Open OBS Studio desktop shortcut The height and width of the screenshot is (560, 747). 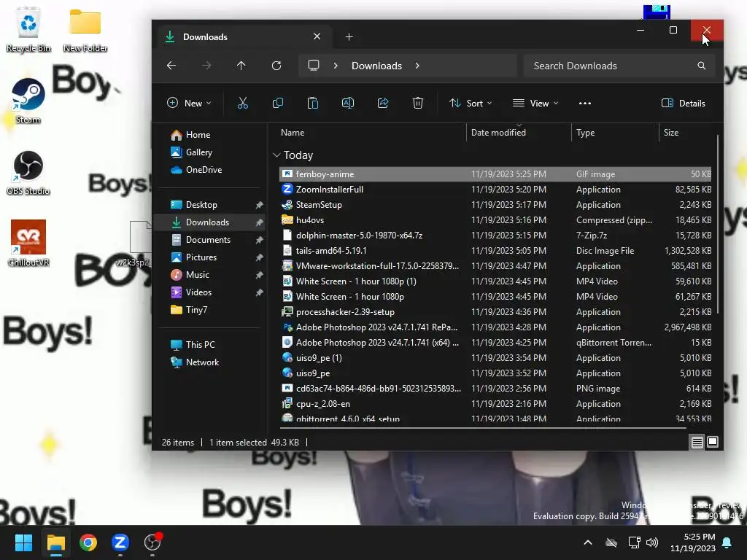[28, 173]
